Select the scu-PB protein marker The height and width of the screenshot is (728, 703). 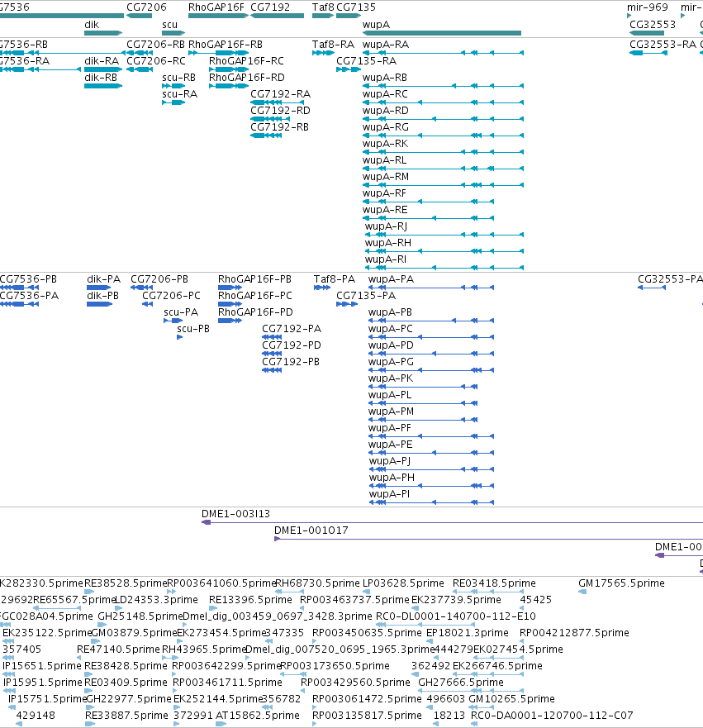179,337
